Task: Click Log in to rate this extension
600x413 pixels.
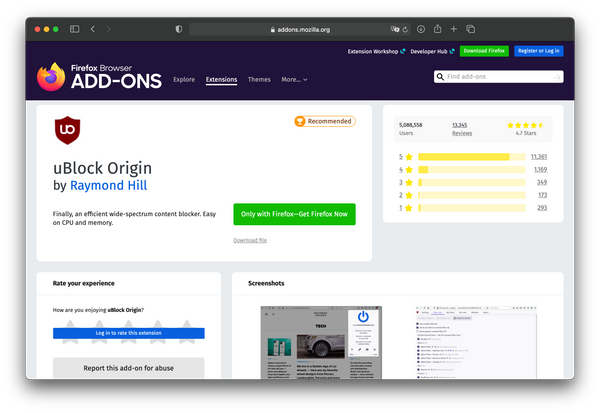Action: click(x=129, y=333)
